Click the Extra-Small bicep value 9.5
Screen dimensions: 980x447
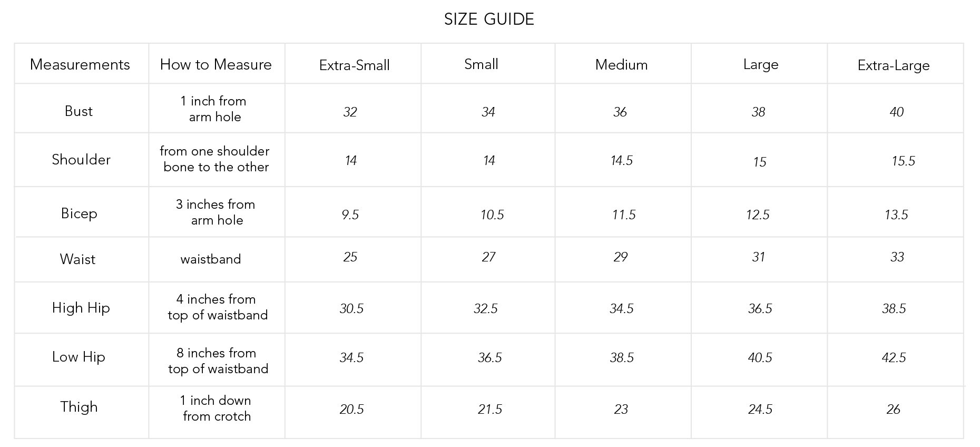pos(350,215)
